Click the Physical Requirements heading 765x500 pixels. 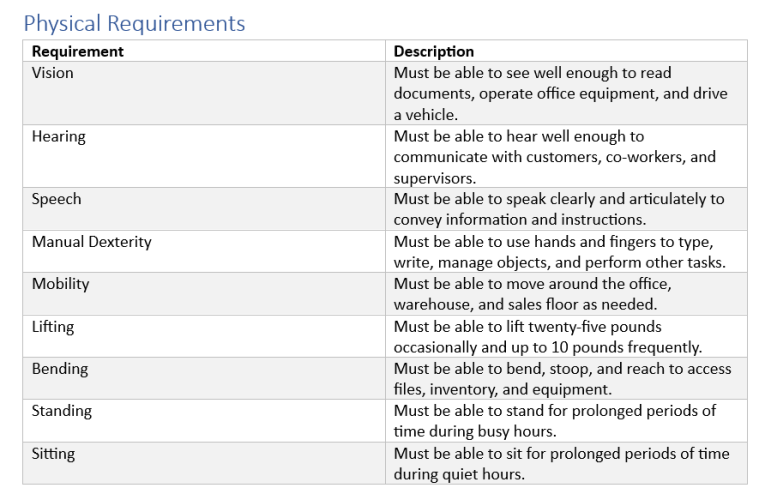coord(134,23)
